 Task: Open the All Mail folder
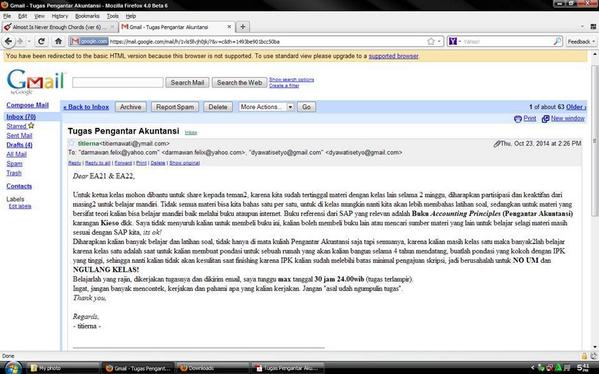click(16, 154)
